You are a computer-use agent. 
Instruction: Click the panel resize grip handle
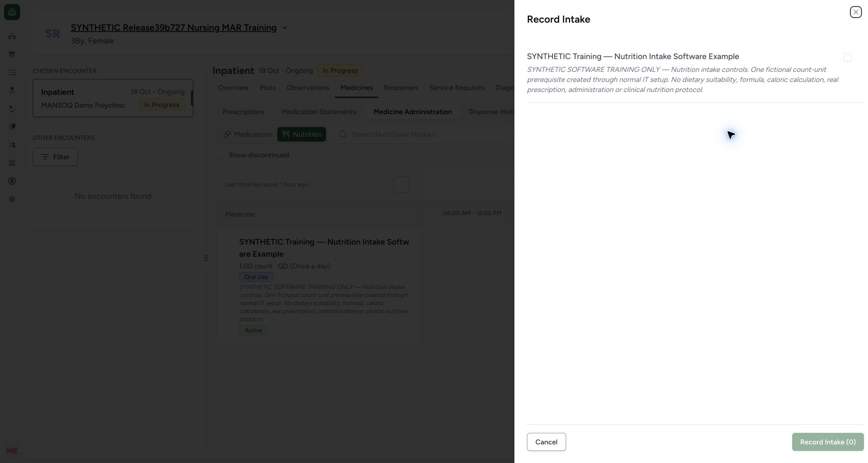206,258
